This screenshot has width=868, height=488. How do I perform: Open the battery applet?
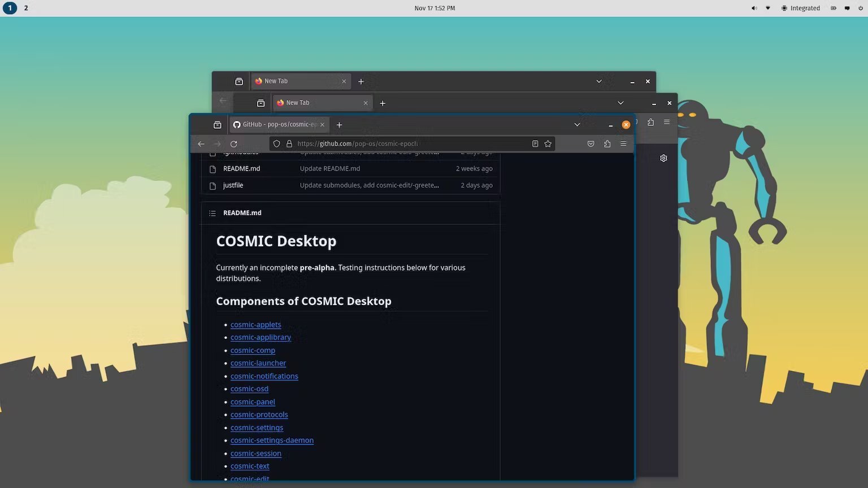[833, 8]
